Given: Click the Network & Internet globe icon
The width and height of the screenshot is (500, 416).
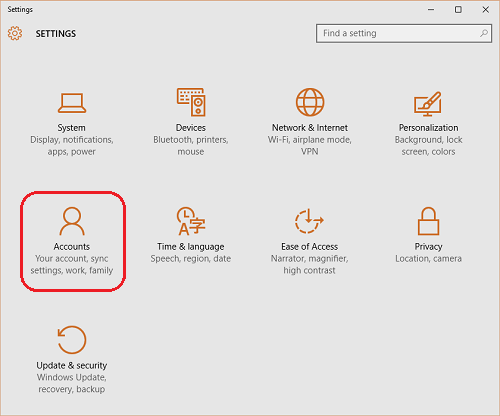Looking at the screenshot, I should pyautogui.click(x=310, y=102).
